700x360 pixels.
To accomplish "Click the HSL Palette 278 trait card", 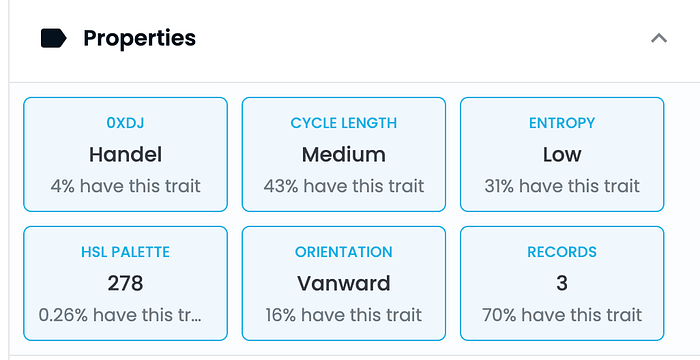I will (125, 283).
